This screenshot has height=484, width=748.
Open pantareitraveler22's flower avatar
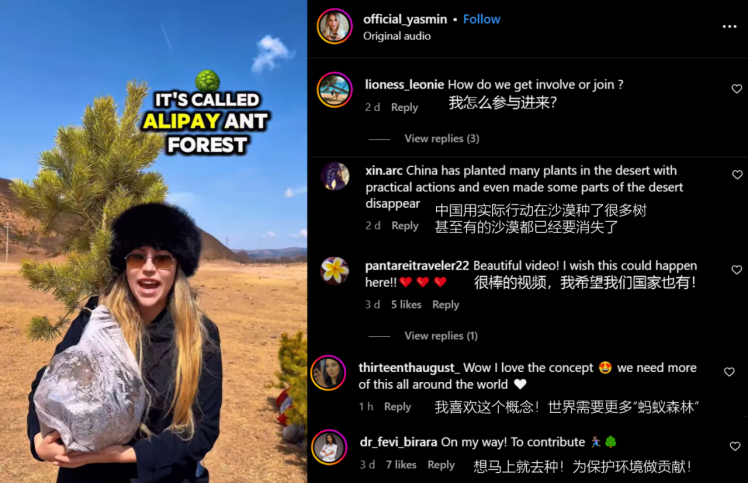coord(334,270)
